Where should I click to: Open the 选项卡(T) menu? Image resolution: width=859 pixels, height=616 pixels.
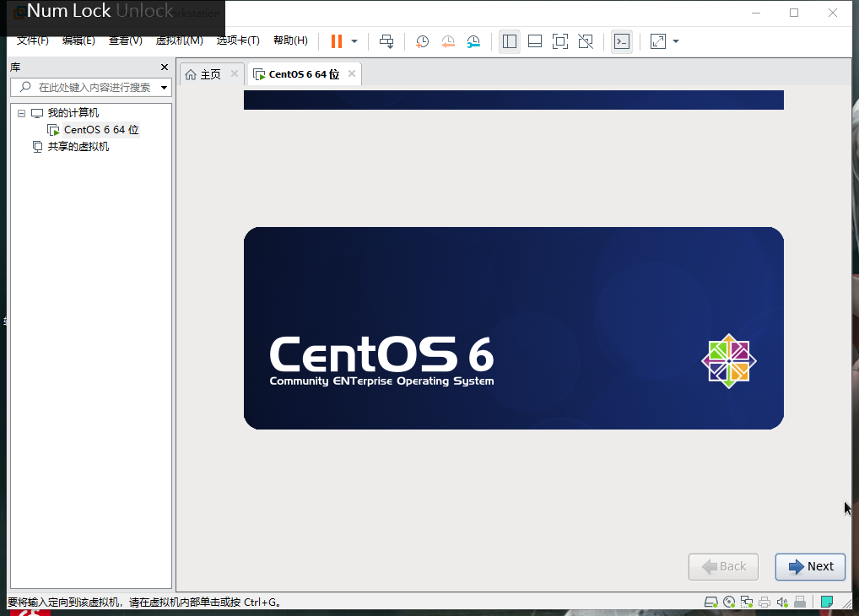(x=238, y=41)
